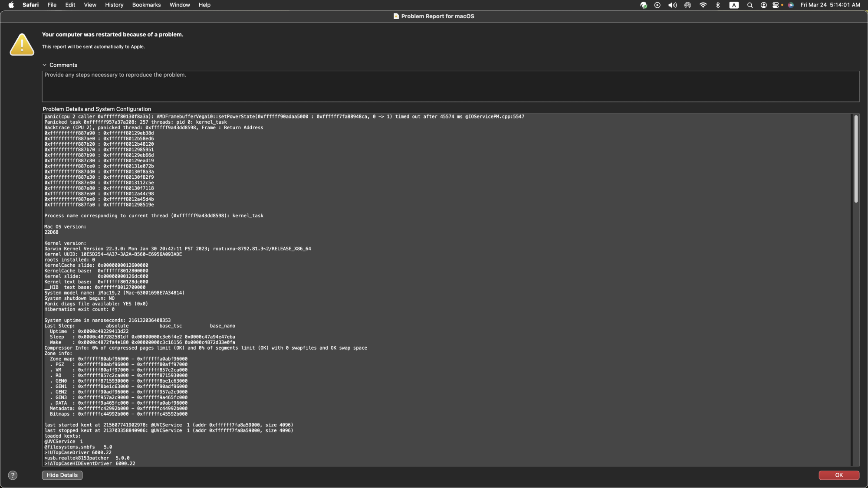Image resolution: width=868 pixels, height=488 pixels.
Task: Click the 'last started kext' line
Action: (169, 425)
